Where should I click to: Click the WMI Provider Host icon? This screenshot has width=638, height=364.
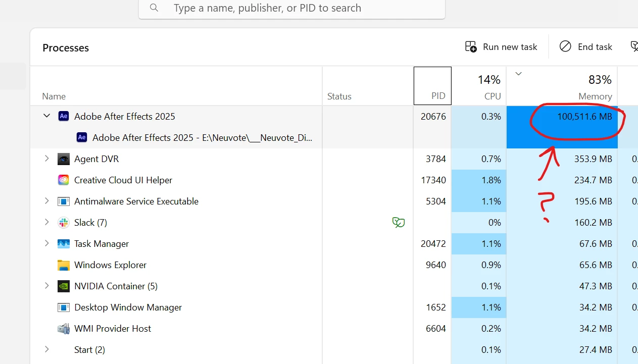[63, 329]
